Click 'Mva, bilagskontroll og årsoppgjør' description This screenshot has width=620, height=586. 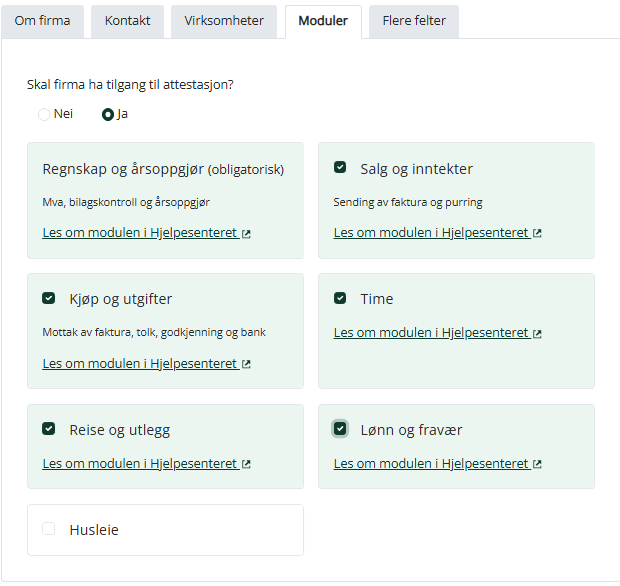(x=126, y=202)
